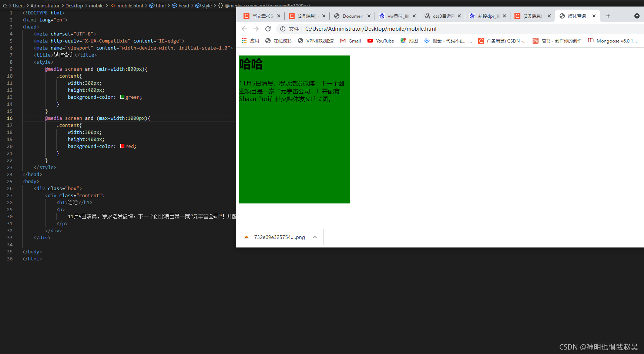Viewport: 644px width, 354px height.
Task: Click the red color swatch in CSS
Action: point(122,146)
